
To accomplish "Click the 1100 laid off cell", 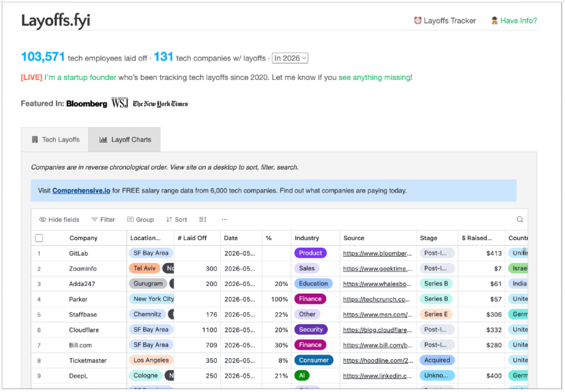I will [x=197, y=330].
